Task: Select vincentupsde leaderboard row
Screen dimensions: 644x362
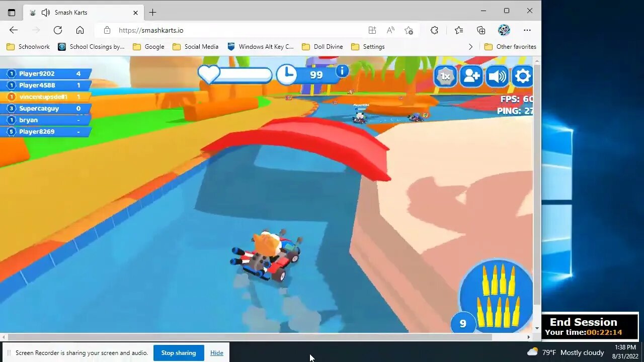Action: (46, 97)
